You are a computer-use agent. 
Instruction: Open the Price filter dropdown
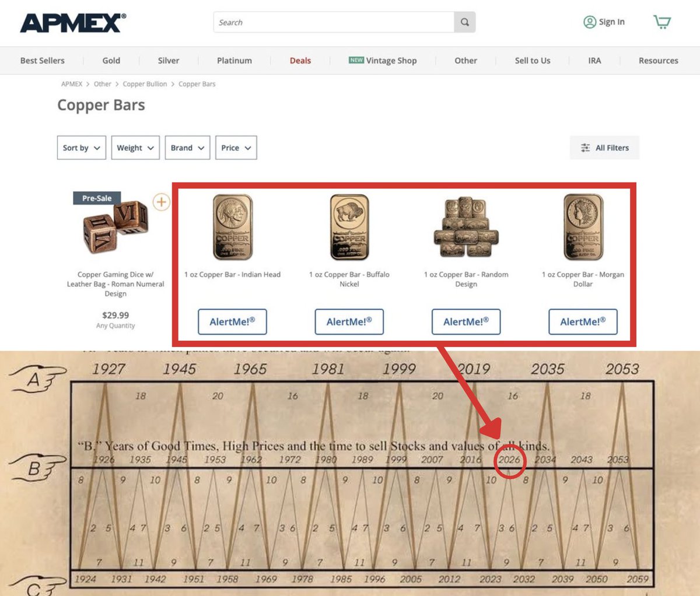point(236,148)
